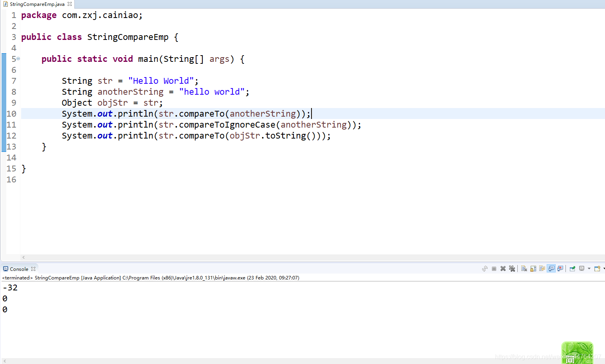This screenshot has height=364, width=605.
Task: Click Open Console icon
Action: pos(597,268)
